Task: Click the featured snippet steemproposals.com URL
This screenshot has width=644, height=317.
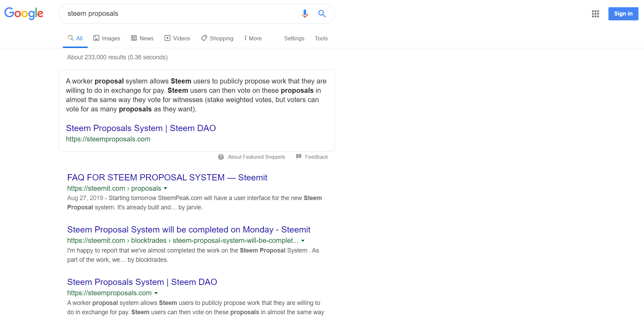Action: coord(108,139)
